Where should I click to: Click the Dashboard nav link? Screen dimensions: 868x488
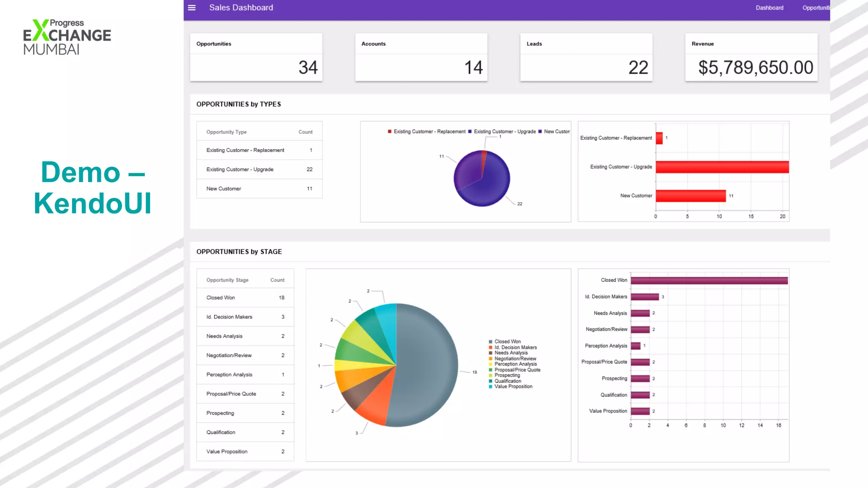[x=769, y=8]
